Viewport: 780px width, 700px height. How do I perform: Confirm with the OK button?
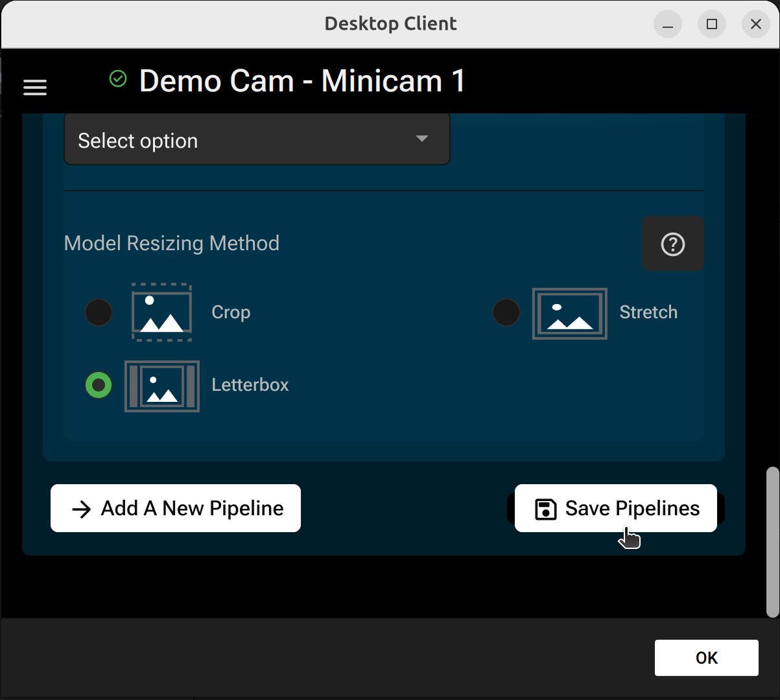(706, 658)
